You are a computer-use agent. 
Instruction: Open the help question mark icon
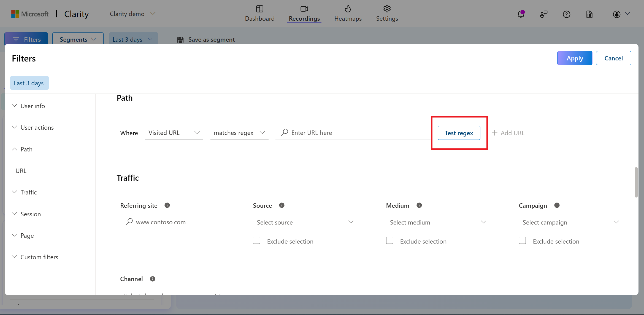[x=566, y=14]
